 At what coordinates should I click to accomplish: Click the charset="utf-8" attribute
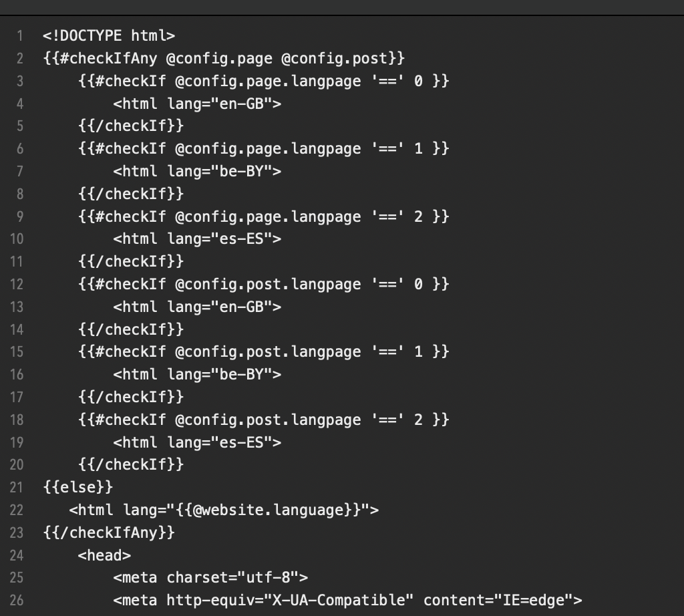pyautogui.click(x=236, y=577)
